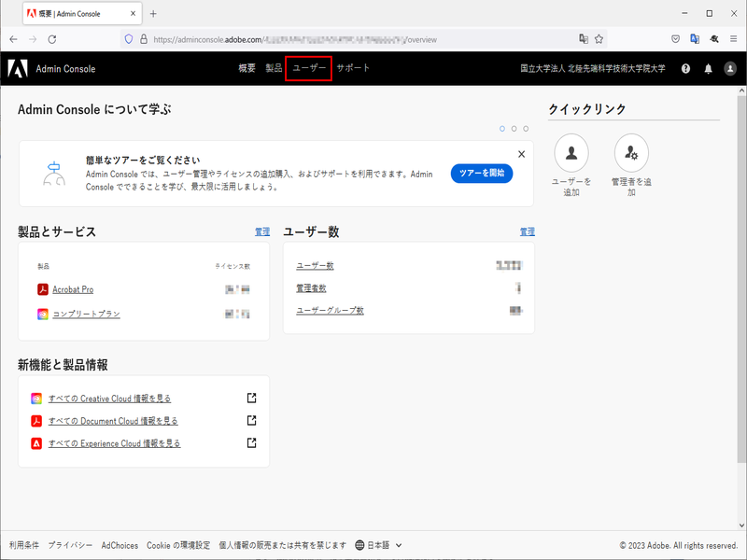Screen dimensions: 747x560
Task: Click Cookie の環境設定 footer link
Action: [178, 545]
